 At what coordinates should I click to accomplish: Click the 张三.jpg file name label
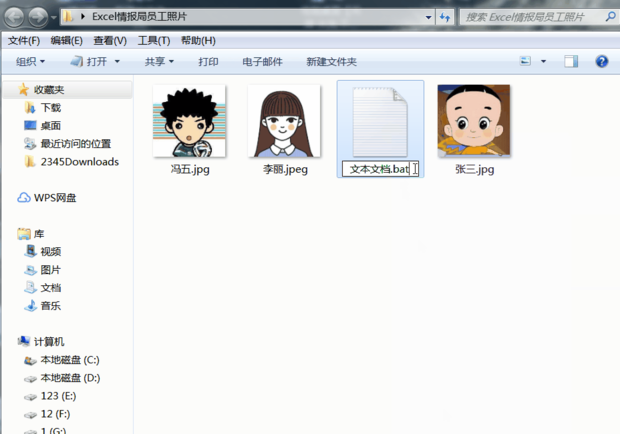click(474, 169)
